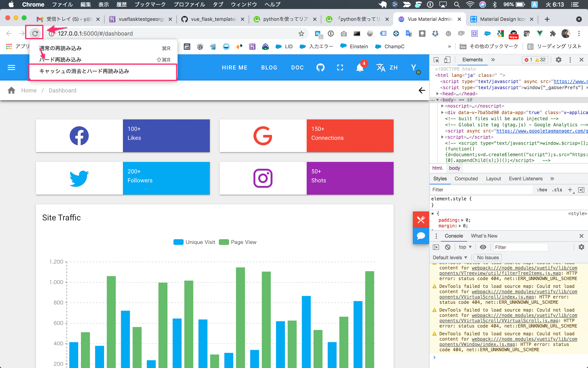Screen dimensions: 588x368
Task: Show more DevTools panel tabs
Action: coord(493,60)
